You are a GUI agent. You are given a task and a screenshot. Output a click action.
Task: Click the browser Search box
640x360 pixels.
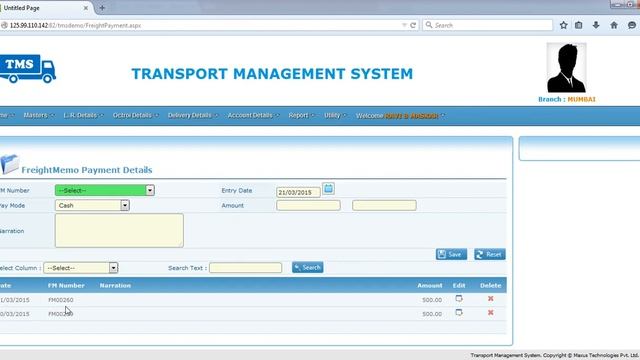[488, 25]
